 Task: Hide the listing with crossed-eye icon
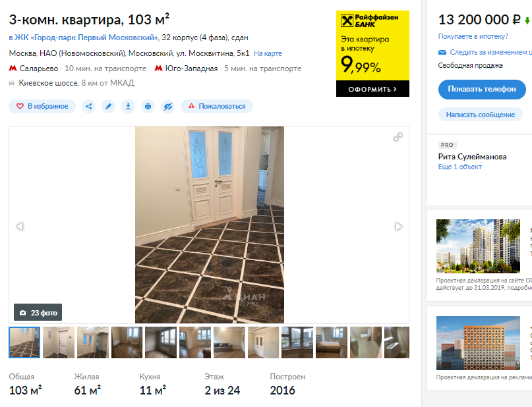pyautogui.click(x=168, y=107)
